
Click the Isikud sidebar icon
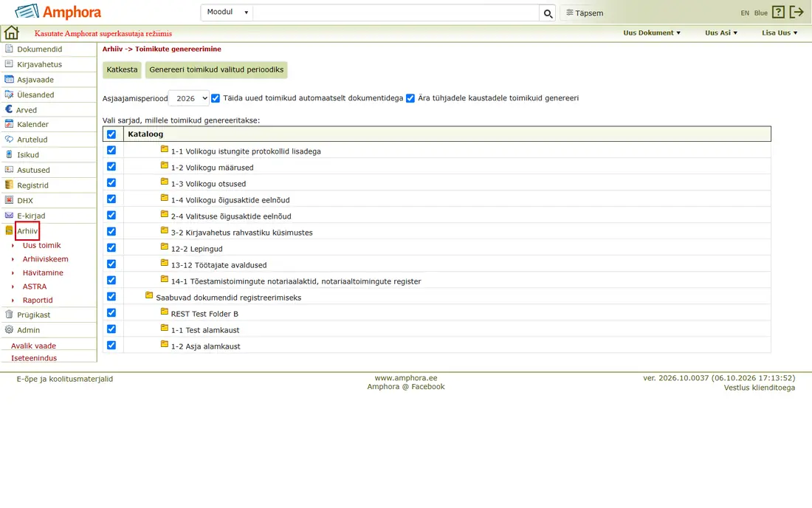[9, 154]
